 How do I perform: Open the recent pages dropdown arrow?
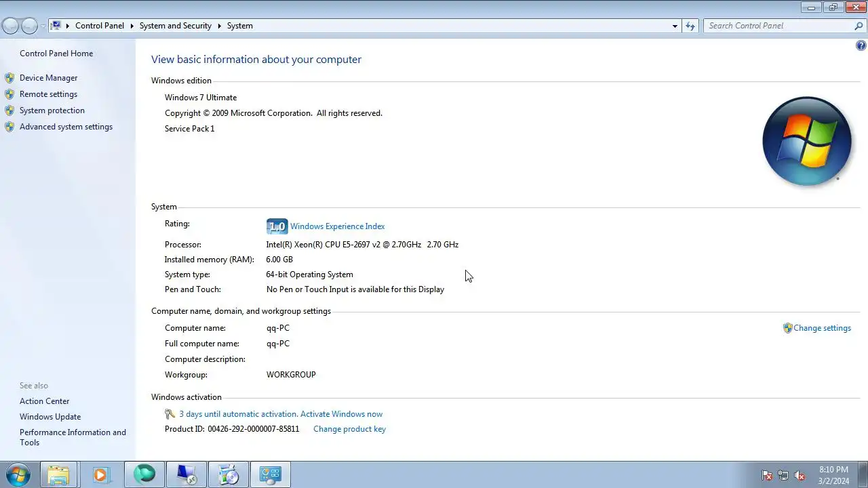(43, 26)
